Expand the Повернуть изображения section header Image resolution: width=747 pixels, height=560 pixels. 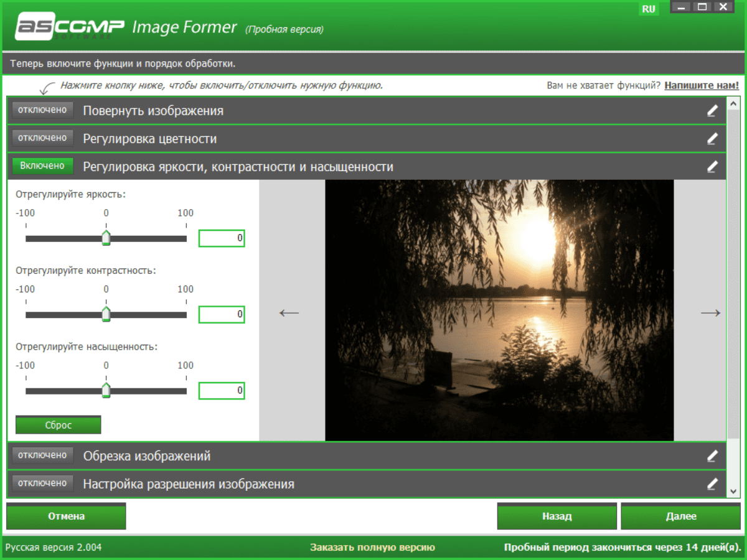(367, 111)
